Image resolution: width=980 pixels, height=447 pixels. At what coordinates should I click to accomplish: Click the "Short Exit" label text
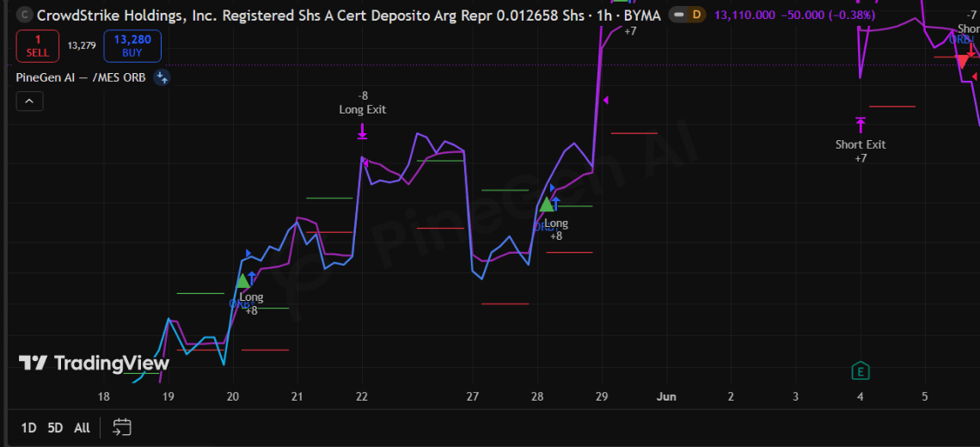861,144
